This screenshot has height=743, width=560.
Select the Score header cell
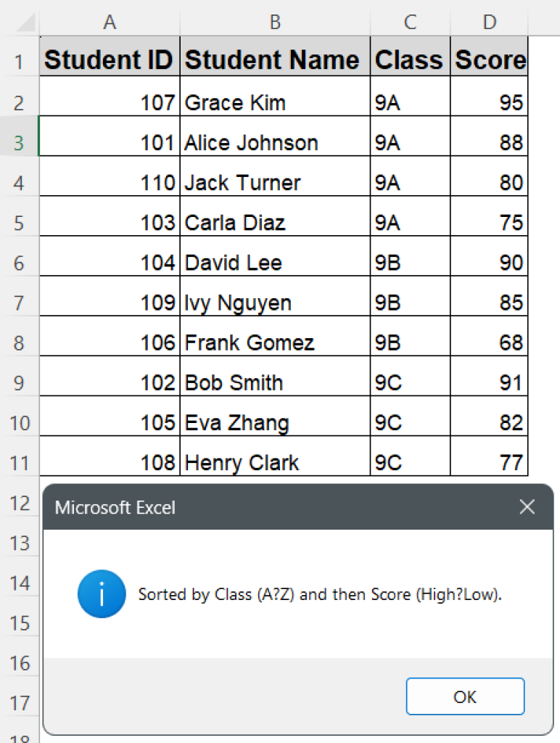coord(490,59)
